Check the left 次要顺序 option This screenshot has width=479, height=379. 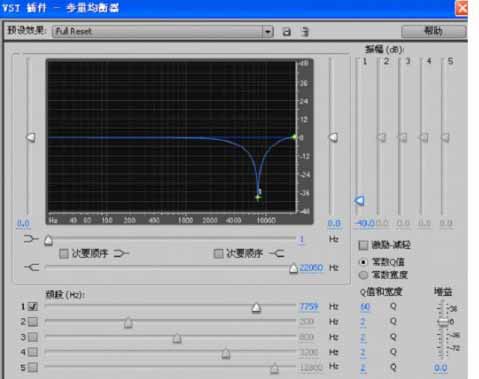coord(64,254)
